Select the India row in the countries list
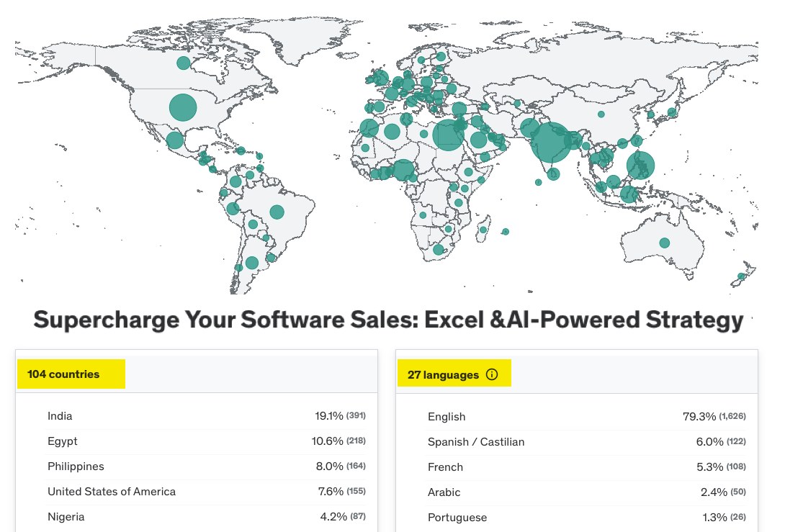 tap(60, 416)
